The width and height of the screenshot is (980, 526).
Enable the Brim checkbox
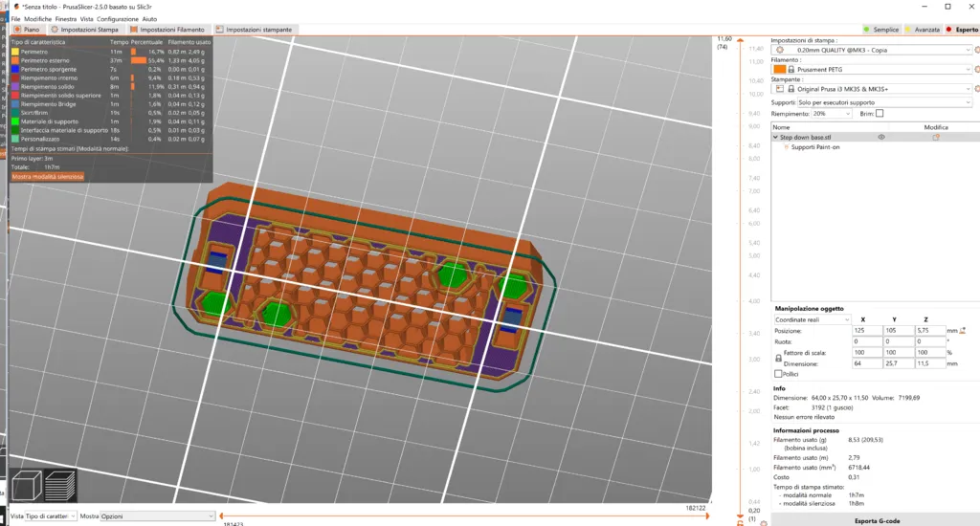coord(880,114)
